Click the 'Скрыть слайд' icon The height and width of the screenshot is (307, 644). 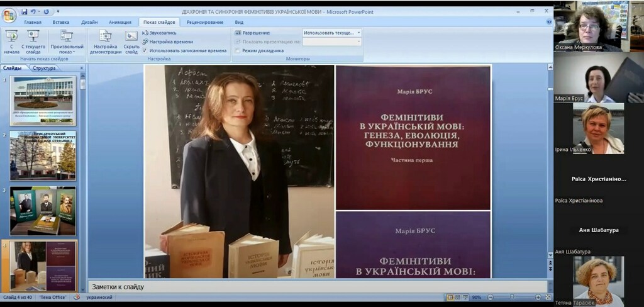[131, 40]
